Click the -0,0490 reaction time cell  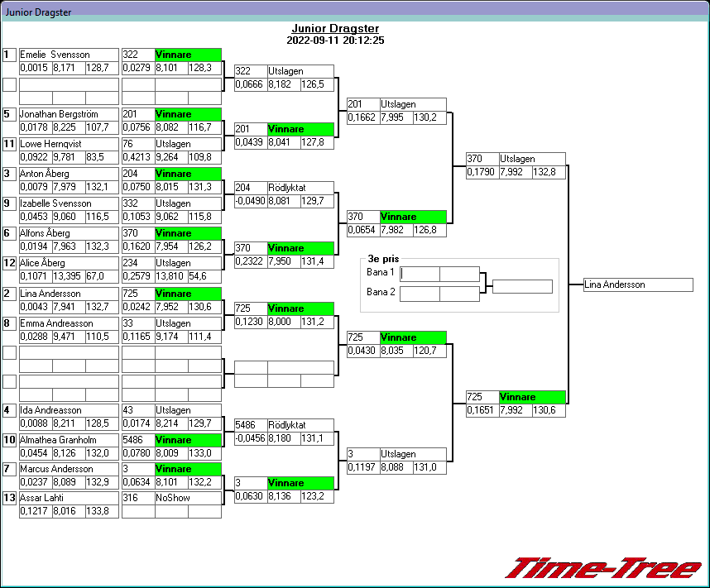coord(251,201)
